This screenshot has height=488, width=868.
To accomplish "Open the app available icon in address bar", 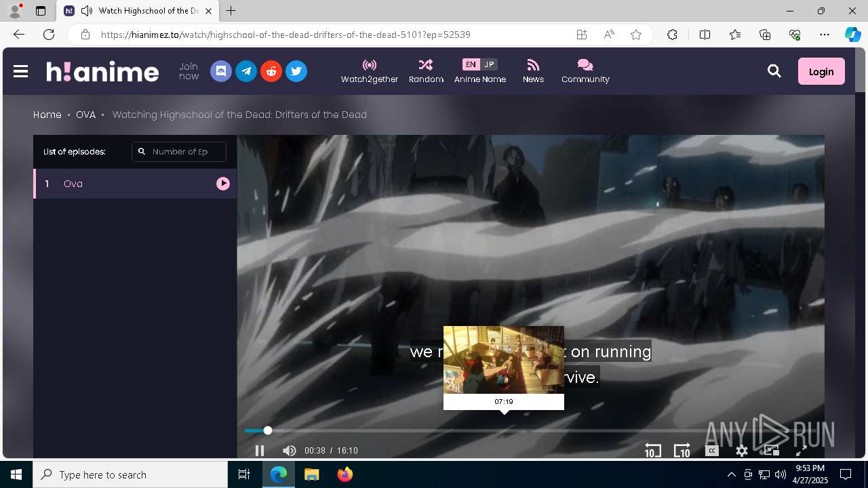I will tap(582, 35).
